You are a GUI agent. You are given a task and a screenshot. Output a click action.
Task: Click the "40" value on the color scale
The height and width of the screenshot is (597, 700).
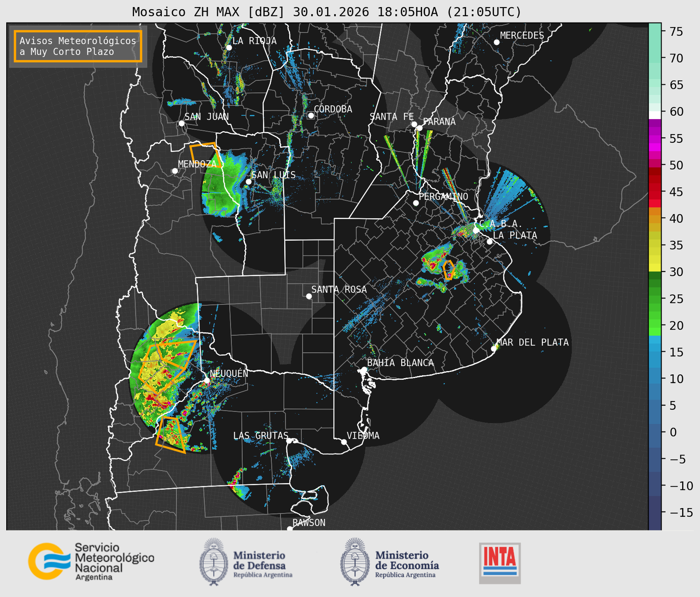tap(676, 218)
